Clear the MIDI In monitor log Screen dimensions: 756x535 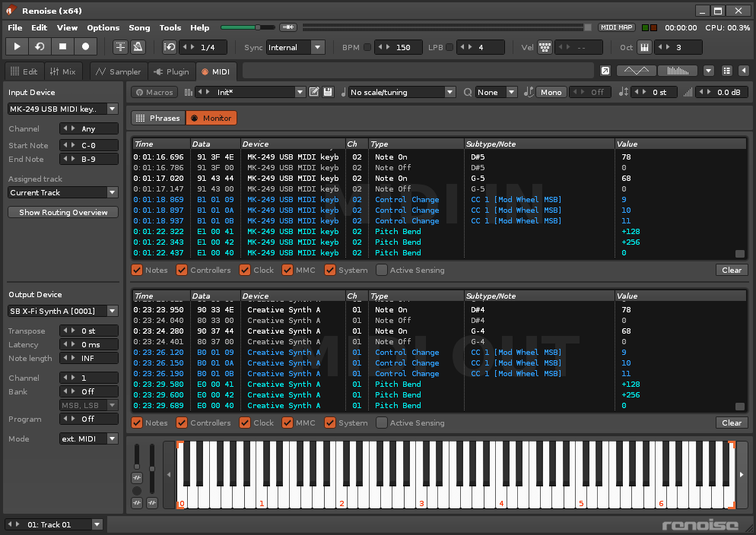(x=730, y=270)
